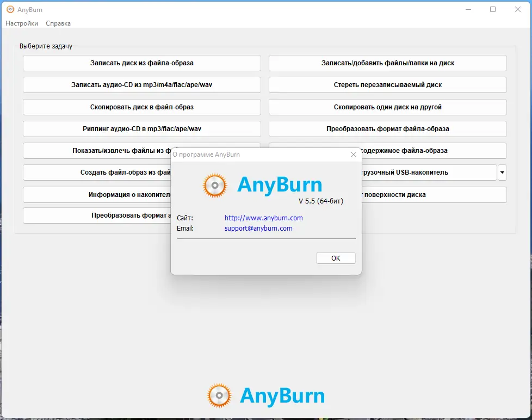Choose 'Стереть перезаписываемый диск'
The height and width of the screenshot is (420, 532).
click(x=387, y=85)
